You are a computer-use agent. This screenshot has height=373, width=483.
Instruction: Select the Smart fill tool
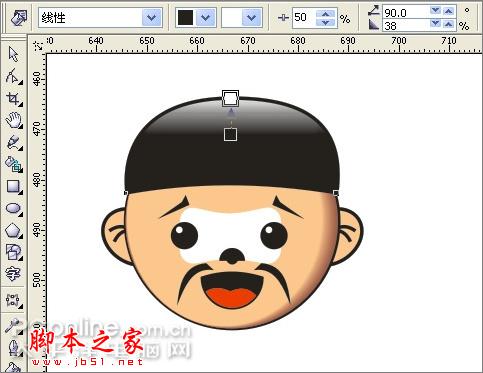tap(13, 164)
